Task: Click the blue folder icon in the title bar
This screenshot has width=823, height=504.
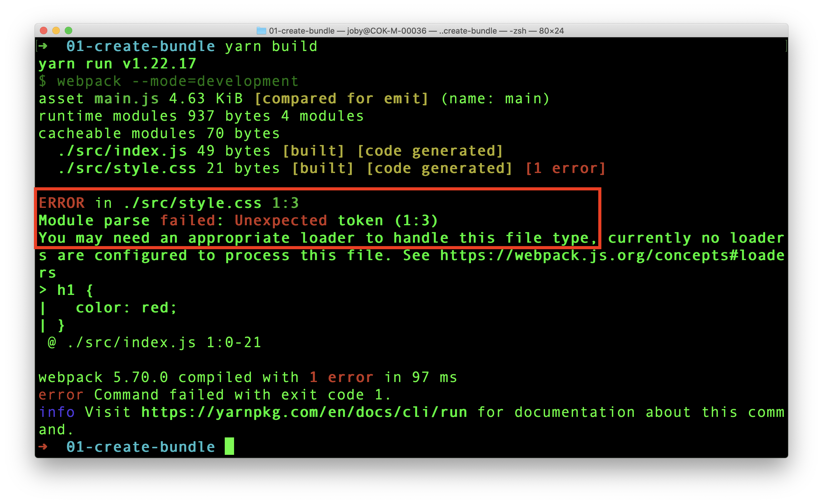Action: click(261, 31)
